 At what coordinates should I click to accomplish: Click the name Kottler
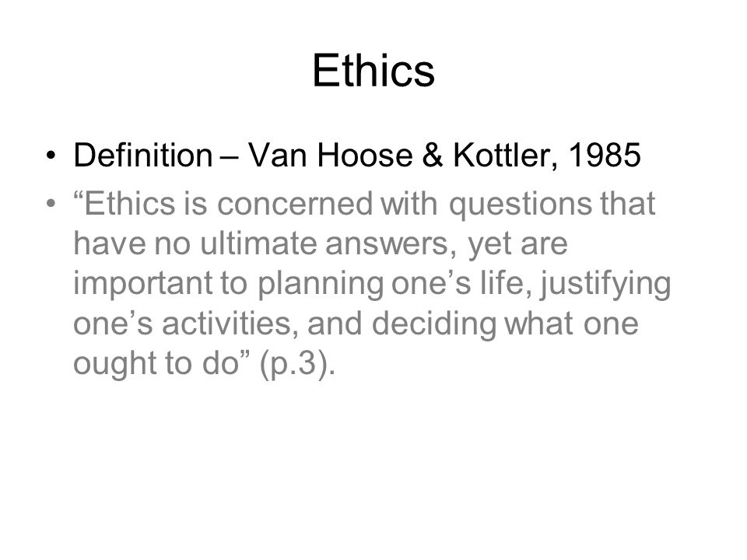click(x=500, y=156)
